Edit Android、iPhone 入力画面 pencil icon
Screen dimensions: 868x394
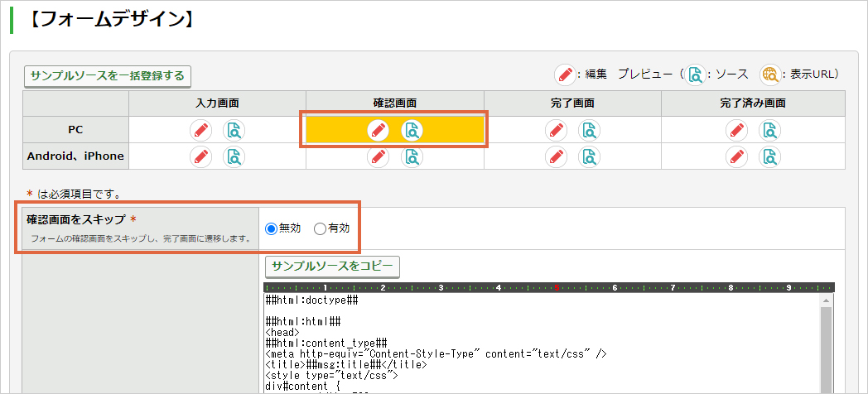coord(201,156)
